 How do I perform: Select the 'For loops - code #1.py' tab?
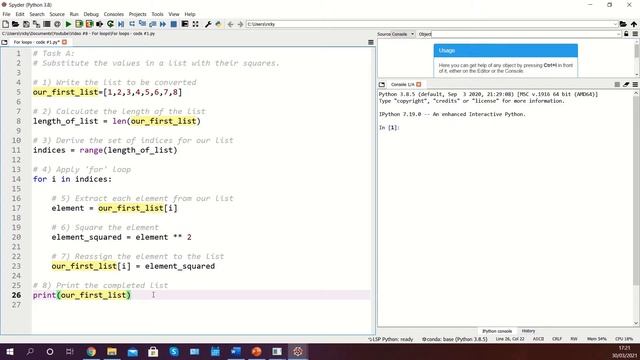pyautogui.click(x=36, y=42)
